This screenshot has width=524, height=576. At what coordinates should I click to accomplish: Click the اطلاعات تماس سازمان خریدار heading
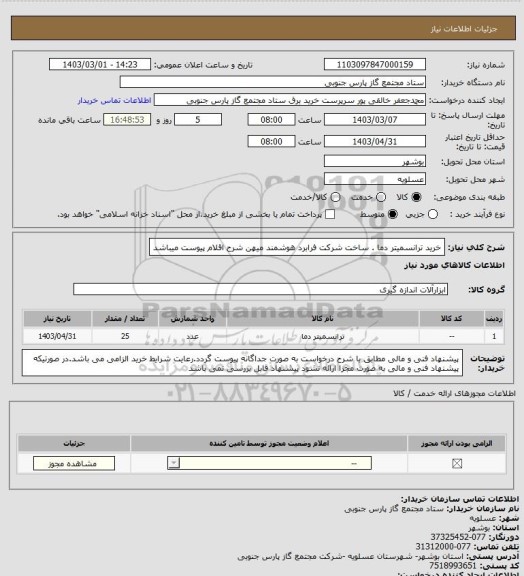460,499
